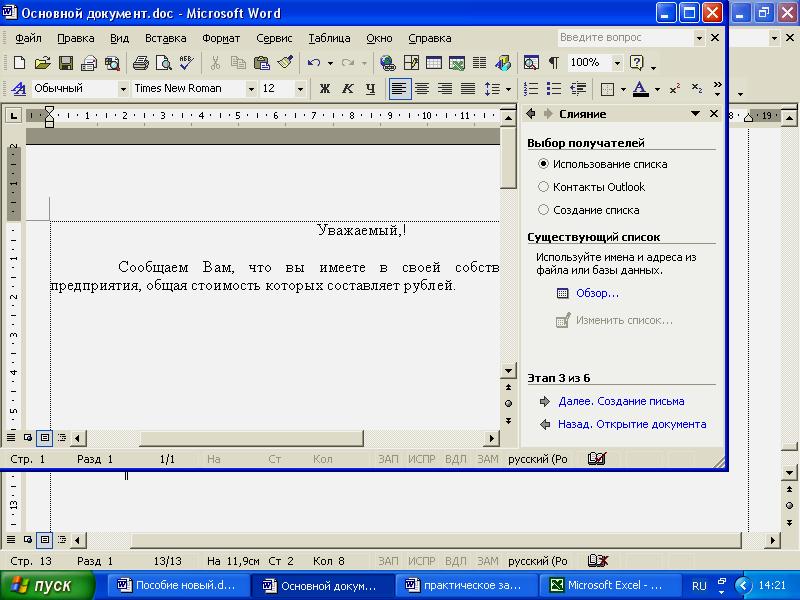Toggle underline (Ч) formatting
This screenshot has height=600, width=800.
(370, 89)
